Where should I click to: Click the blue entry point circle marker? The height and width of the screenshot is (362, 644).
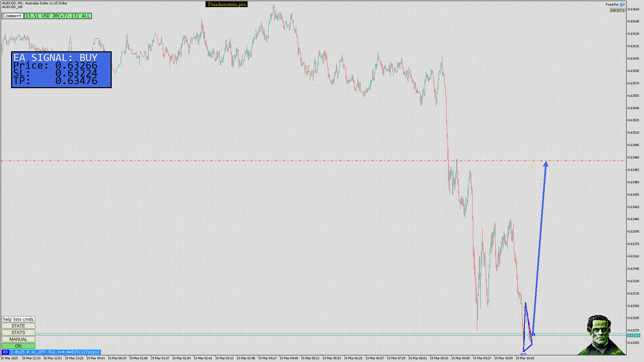click(533, 335)
